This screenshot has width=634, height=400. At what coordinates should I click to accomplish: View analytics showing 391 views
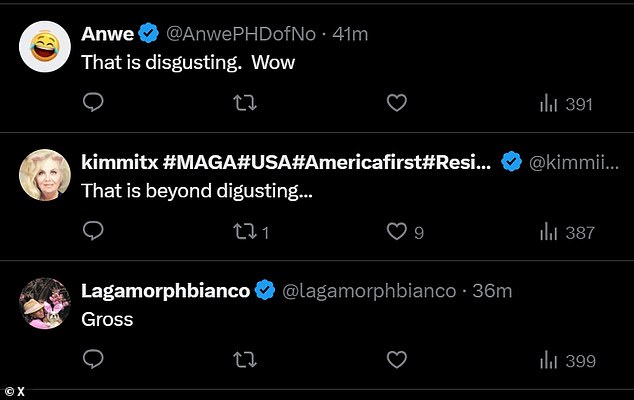pyautogui.click(x=566, y=104)
